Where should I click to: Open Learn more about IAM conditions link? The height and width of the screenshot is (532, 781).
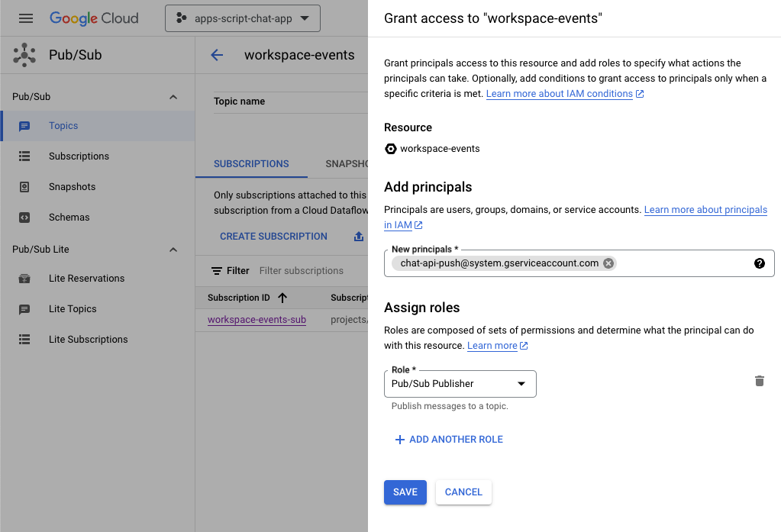[559, 94]
